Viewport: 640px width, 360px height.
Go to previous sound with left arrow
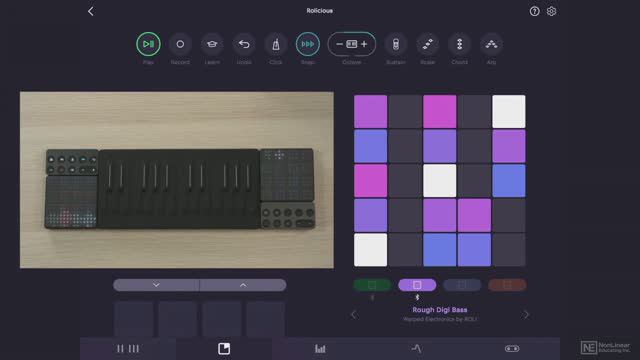[354, 315]
